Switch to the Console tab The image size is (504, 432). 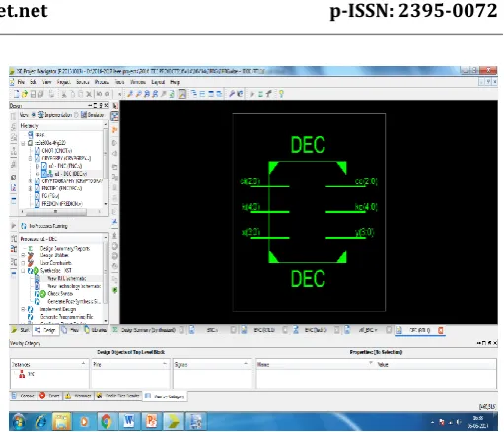point(24,396)
